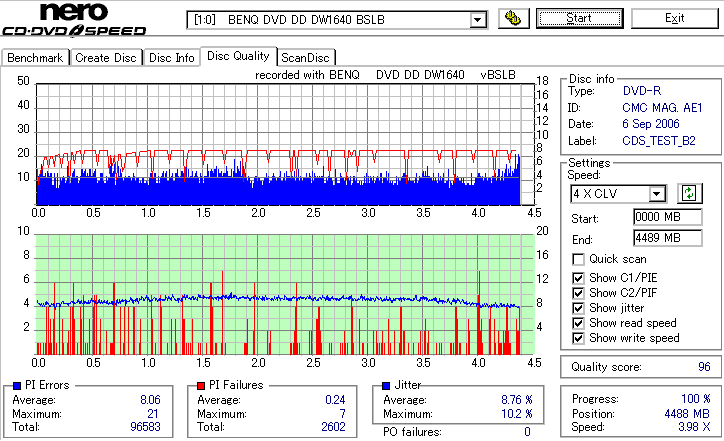
Task: Switch to the Benchmark tab
Action: (x=35, y=58)
